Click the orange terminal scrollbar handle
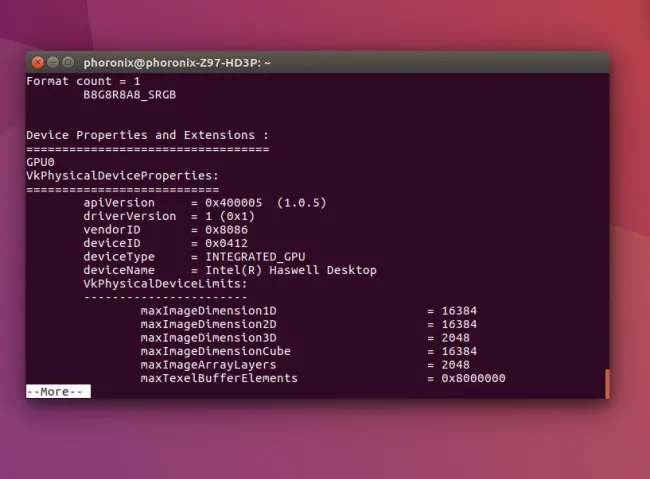Screen dimensions: 650x479 pyautogui.click(x=607, y=384)
